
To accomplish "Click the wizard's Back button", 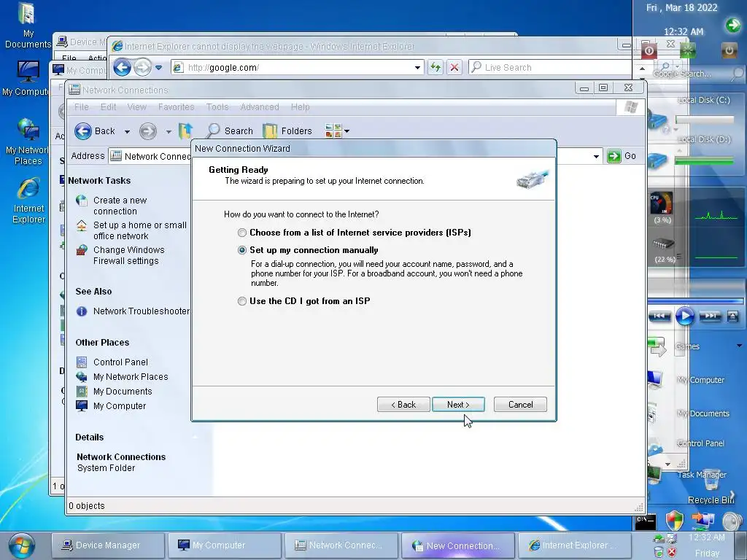I will [x=403, y=404].
